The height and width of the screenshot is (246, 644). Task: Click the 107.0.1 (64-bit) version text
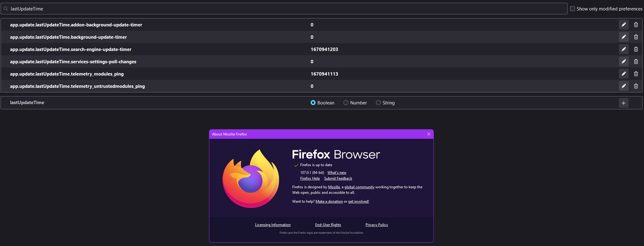(x=312, y=173)
